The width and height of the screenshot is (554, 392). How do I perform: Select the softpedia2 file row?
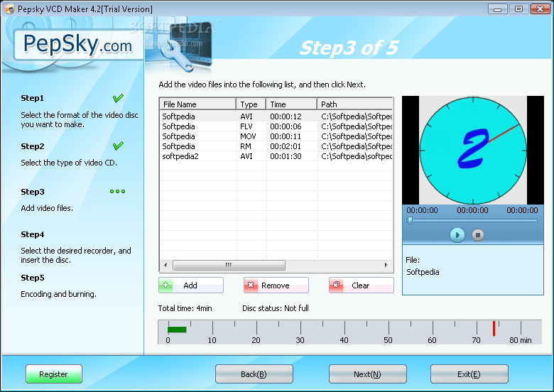tap(276, 156)
